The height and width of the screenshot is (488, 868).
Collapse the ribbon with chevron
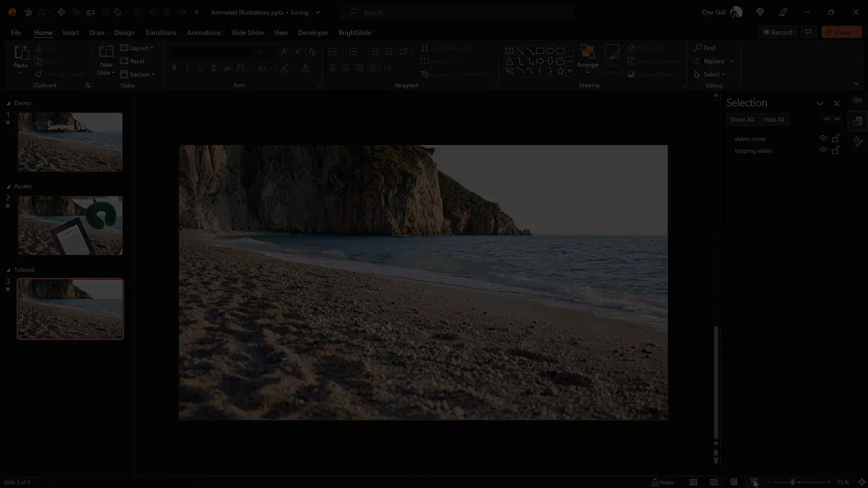pos(856,84)
